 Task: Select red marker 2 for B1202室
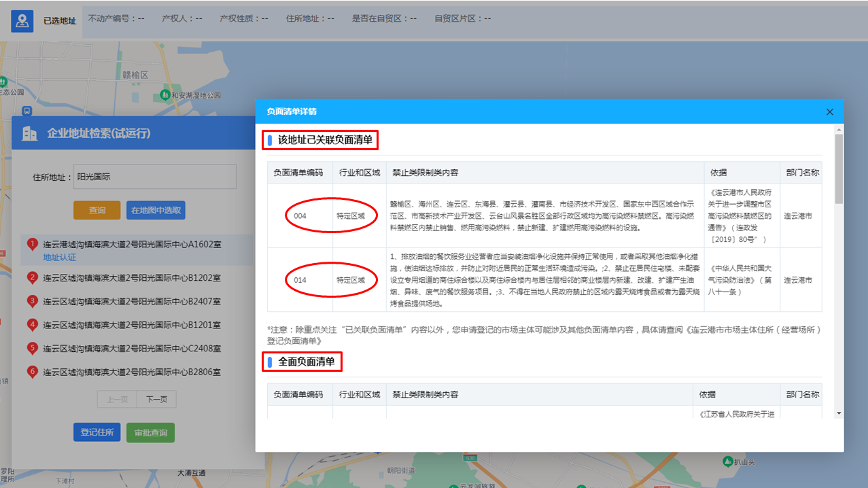click(x=32, y=277)
